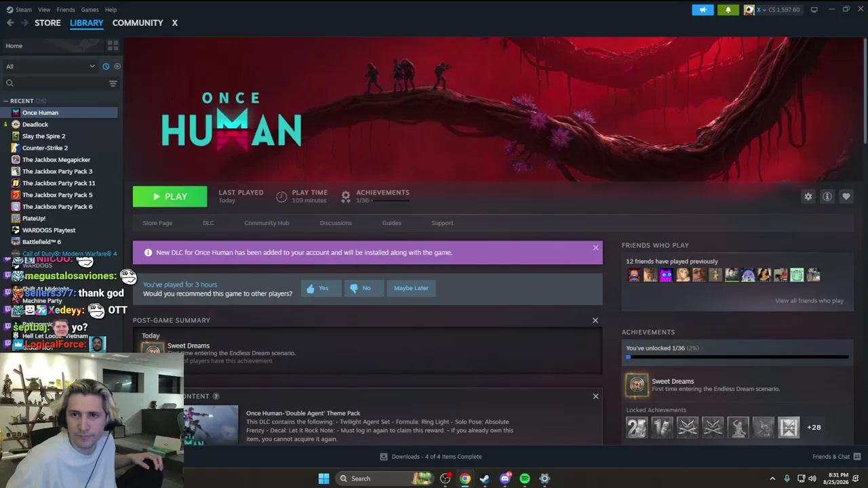The height and width of the screenshot is (488, 868).
Task: Click the recent activity clock sort icon
Action: [106, 66]
